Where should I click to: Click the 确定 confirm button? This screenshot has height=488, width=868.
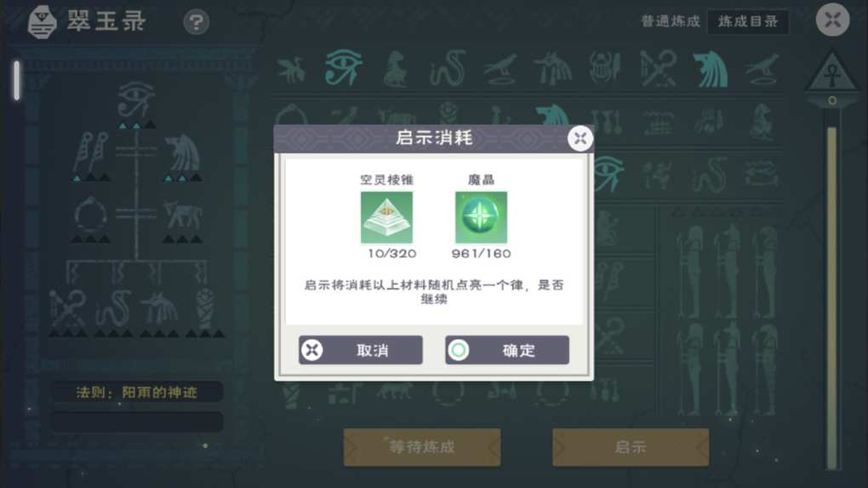pos(506,350)
